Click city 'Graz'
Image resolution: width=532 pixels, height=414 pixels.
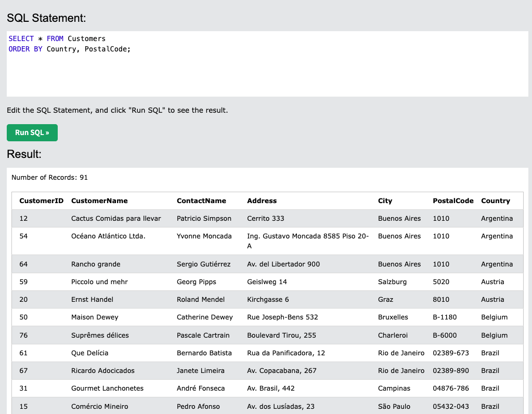click(385, 300)
